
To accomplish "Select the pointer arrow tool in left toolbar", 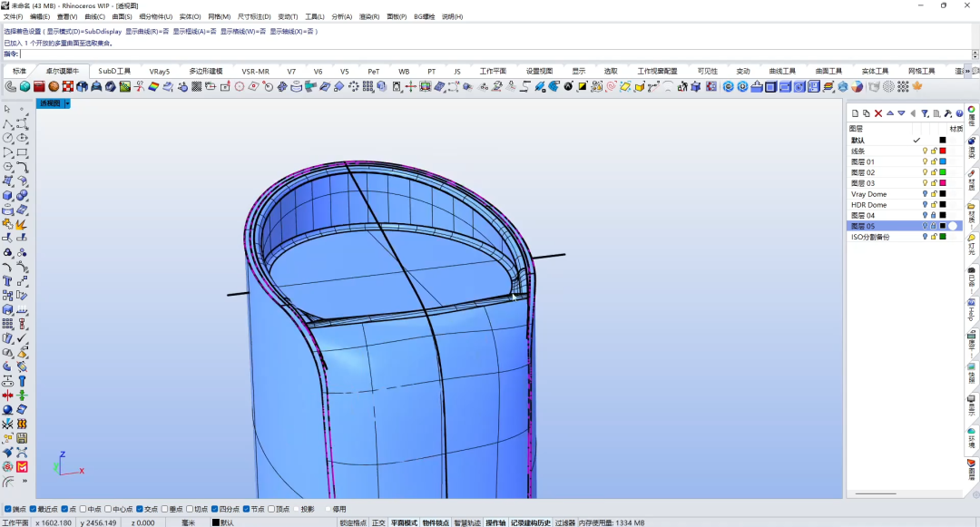I will pos(7,109).
